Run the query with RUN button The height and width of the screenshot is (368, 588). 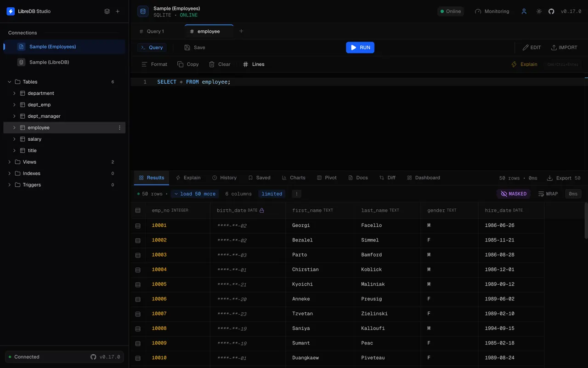tap(360, 48)
